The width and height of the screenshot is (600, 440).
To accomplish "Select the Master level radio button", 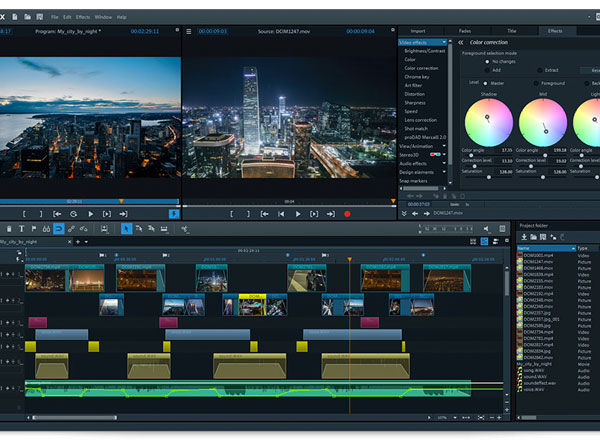I will (485, 83).
